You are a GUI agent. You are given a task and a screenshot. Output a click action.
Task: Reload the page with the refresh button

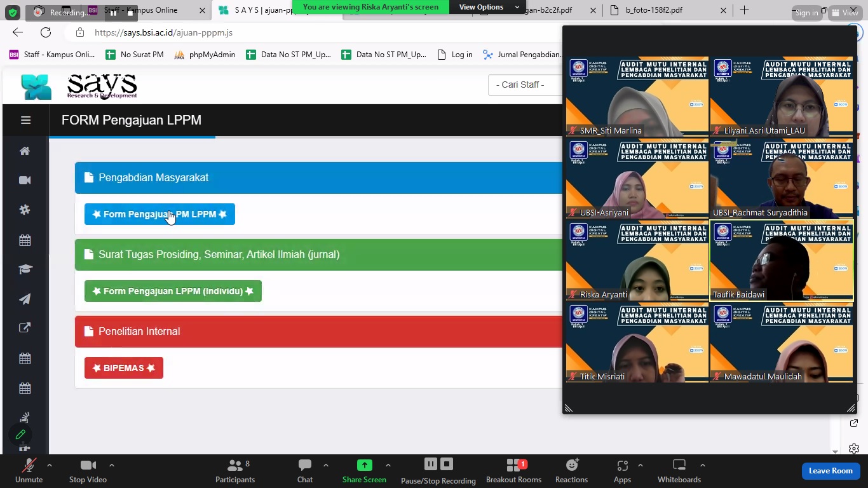[x=46, y=32]
